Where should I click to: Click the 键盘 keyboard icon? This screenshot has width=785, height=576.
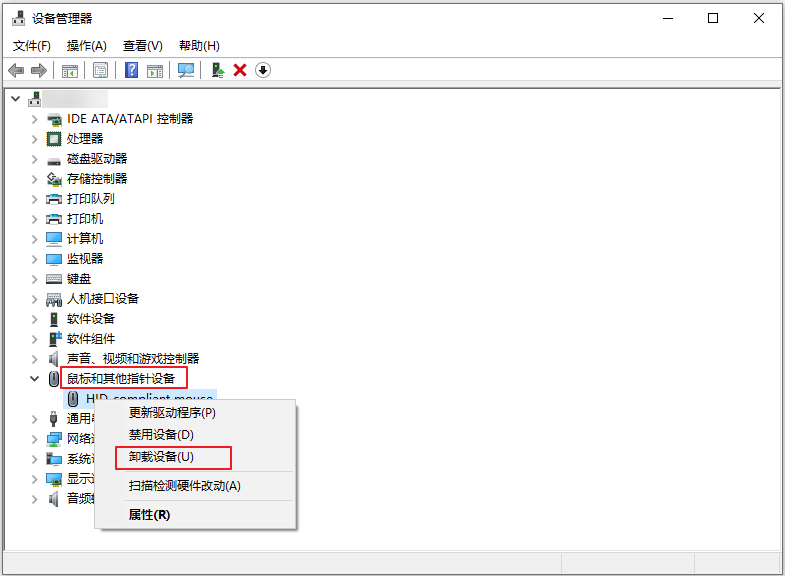click(54, 279)
